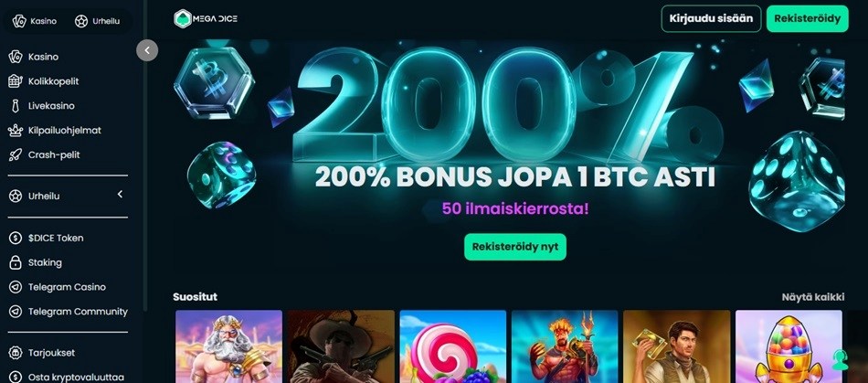
Task: Open the Staking lock icon
Action: coord(15,262)
